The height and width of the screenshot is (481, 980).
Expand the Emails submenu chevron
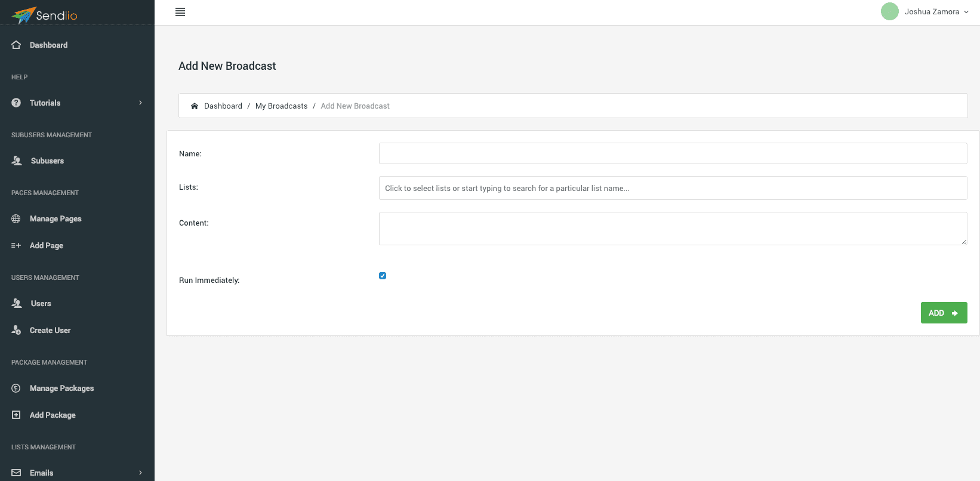pyautogui.click(x=141, y=473)
